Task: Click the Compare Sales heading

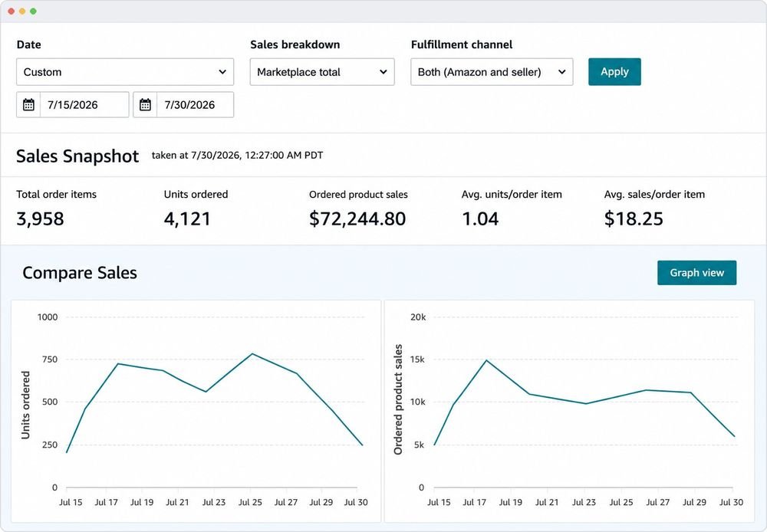Action: (x=80, y=273)
